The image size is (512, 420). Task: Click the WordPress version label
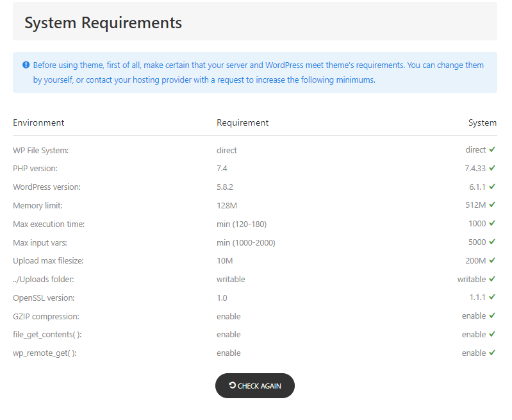[47, 187]
